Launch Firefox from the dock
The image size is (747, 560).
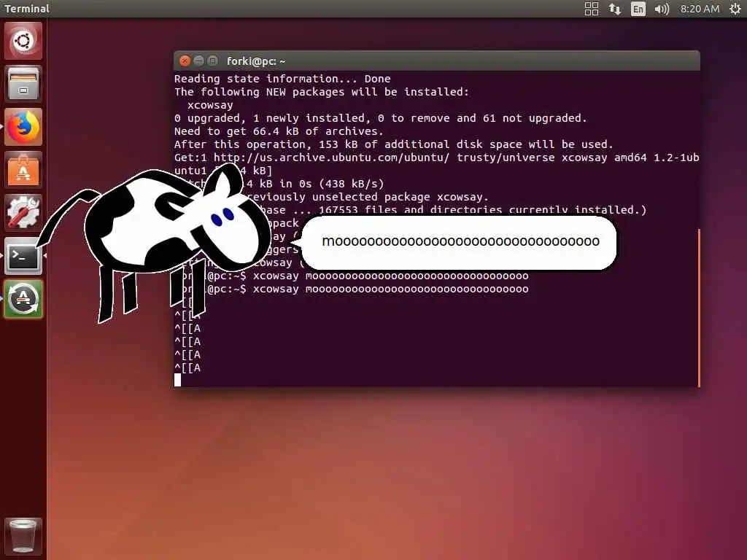23,127
